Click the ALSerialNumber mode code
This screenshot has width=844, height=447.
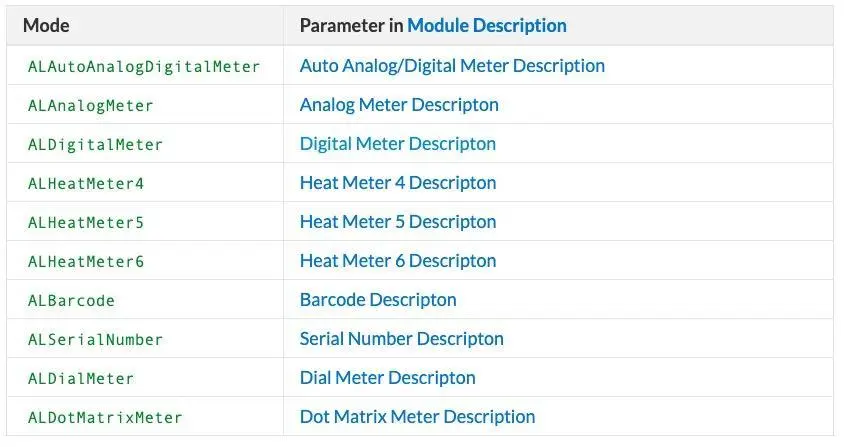point(95,339)
